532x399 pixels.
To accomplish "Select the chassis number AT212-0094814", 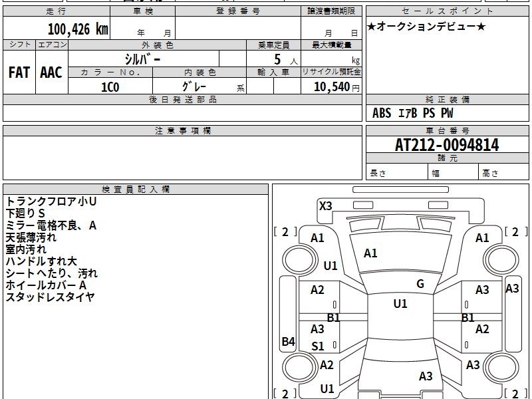I will [x=447, y=145].
